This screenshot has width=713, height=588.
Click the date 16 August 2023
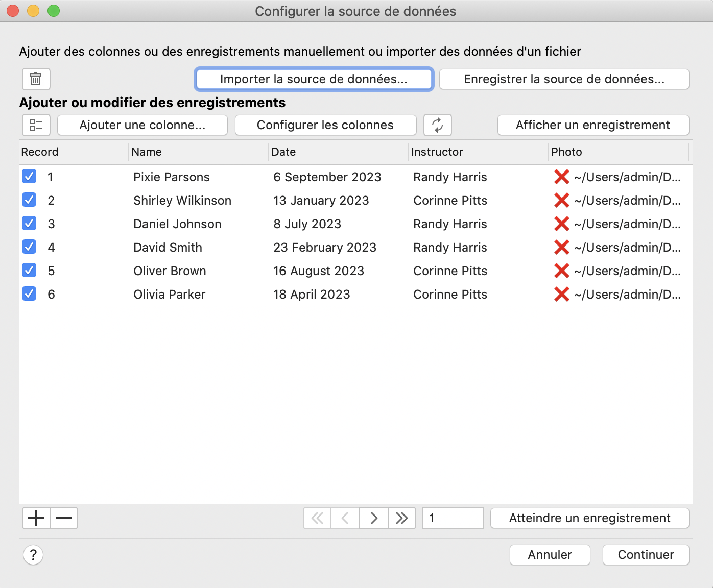(319, 271)
